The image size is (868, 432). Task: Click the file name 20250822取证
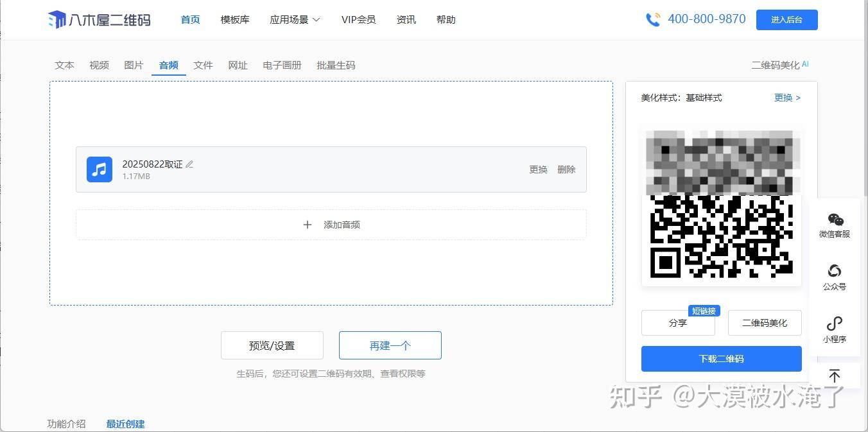(153, 164)
